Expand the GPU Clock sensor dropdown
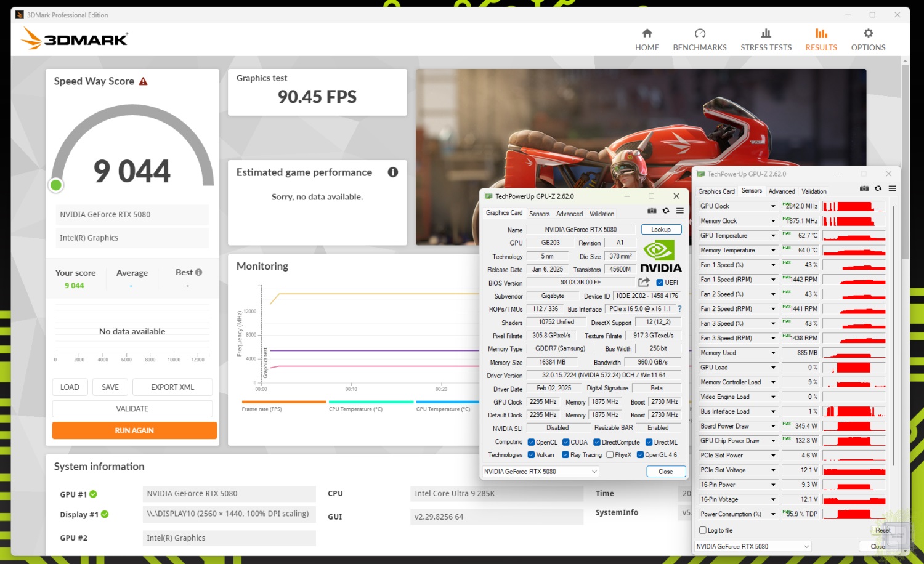 coord(773,206)
